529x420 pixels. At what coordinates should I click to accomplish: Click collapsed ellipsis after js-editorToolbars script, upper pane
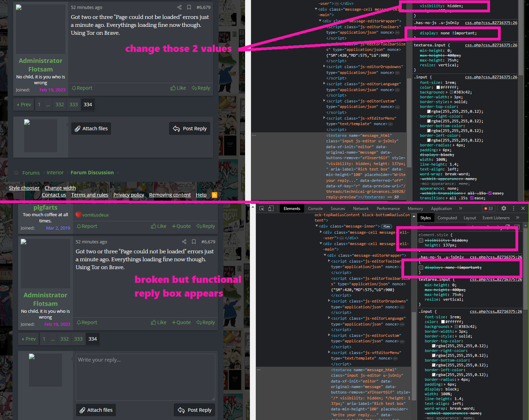pos(397,33)
